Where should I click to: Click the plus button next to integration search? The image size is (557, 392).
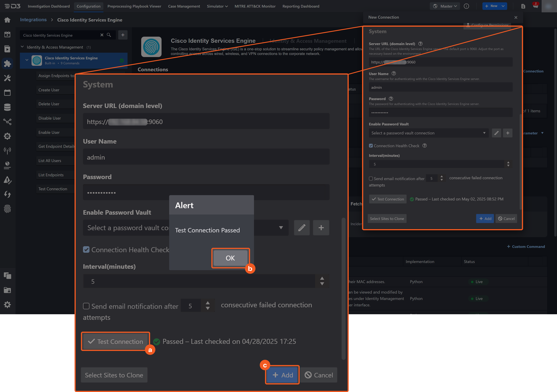click(123, 35)
